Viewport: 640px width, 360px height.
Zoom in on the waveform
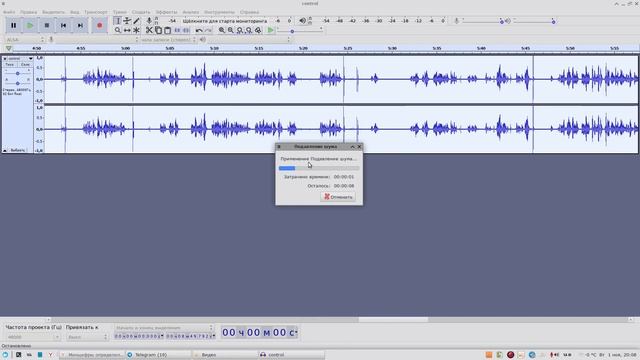222,30
